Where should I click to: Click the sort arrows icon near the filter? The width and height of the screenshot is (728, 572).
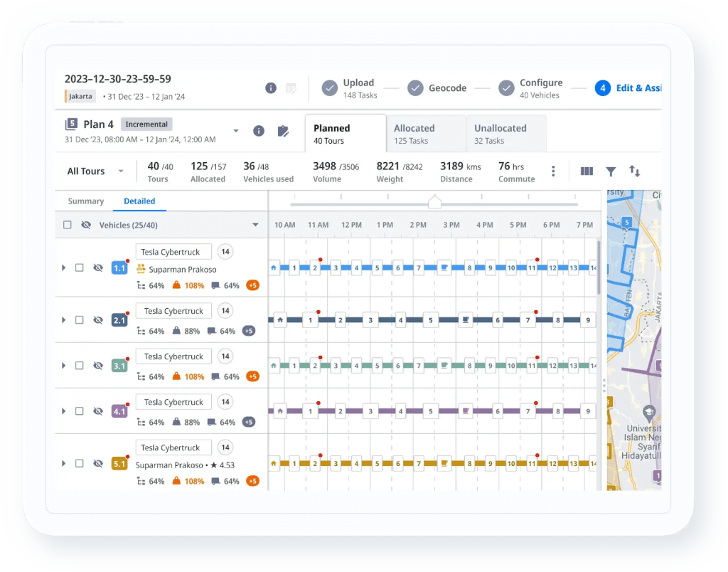[635, 171]
